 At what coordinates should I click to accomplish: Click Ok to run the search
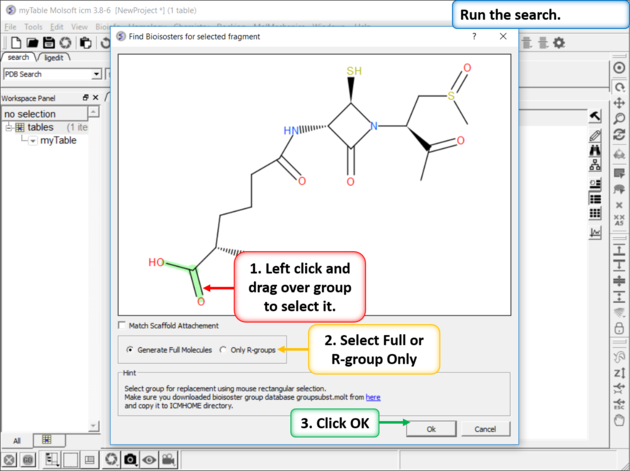pos(431,429)
